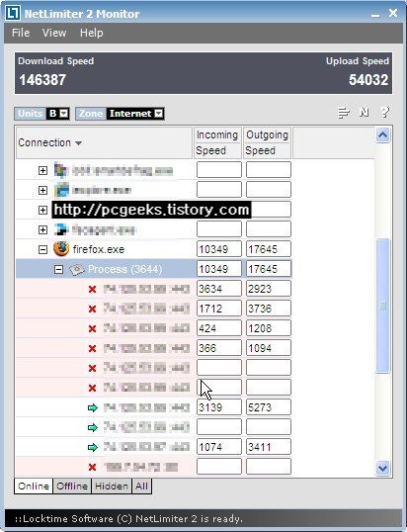This screenshot has width=407, height=532.
Task: Click firefox.exe outgoing speed field 17645
Action: pyautogui.click(x=269, y=249)
